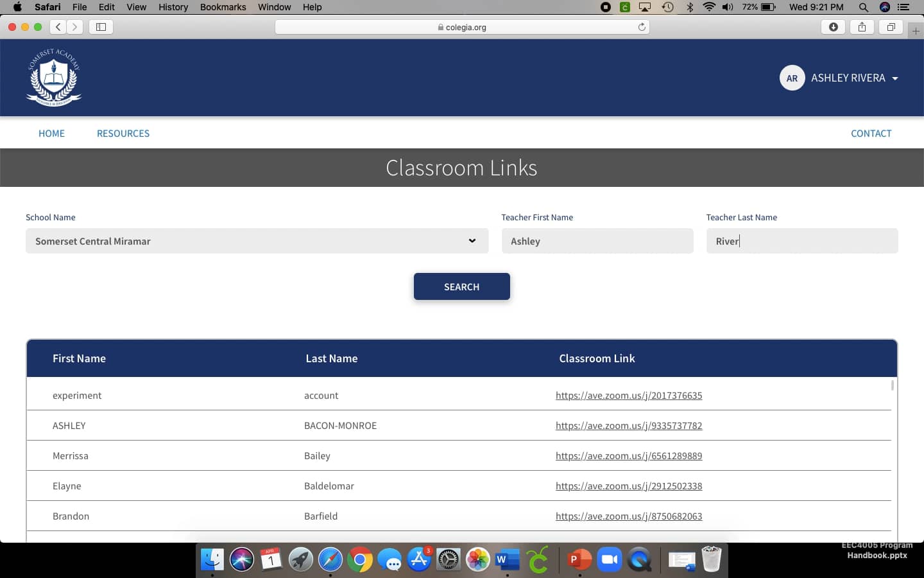Open QuickTime Player in the dock
The height and width of the screenshot is (578, 924).
click(639, 559)
